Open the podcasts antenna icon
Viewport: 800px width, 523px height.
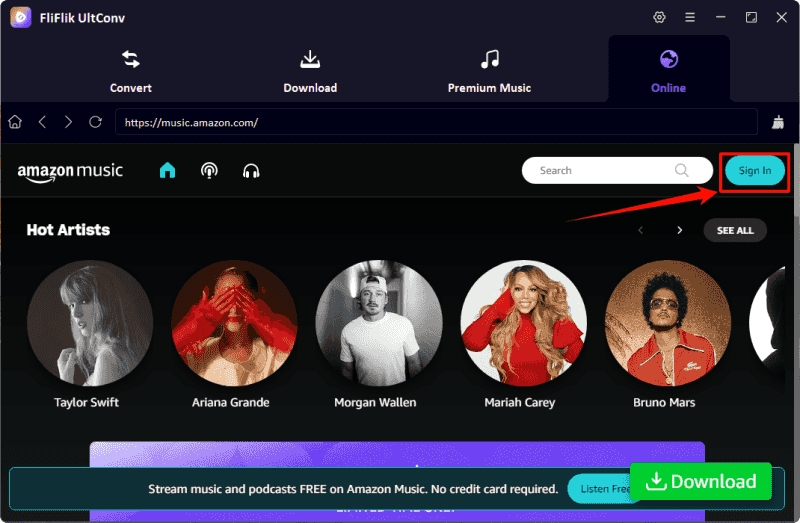(209, 171)
